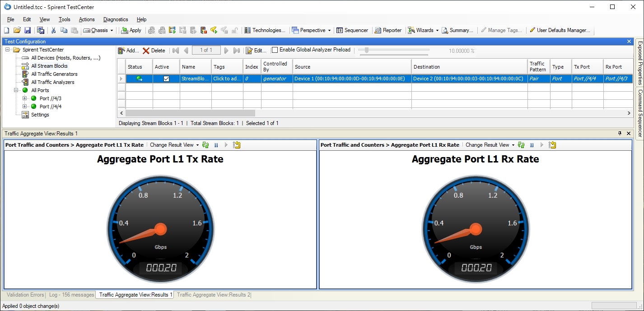644x311 pixels.
Task: Expand the Perspective dropdown
Action: point(329,30)
